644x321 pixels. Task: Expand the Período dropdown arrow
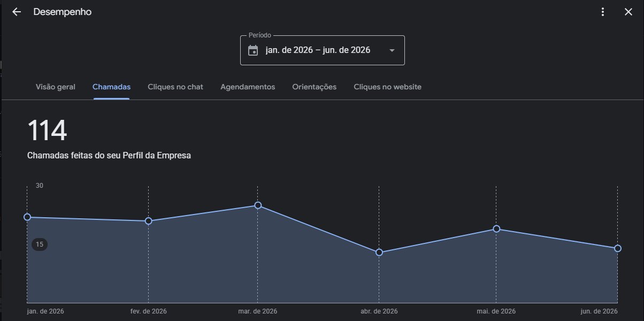(392, 50)
